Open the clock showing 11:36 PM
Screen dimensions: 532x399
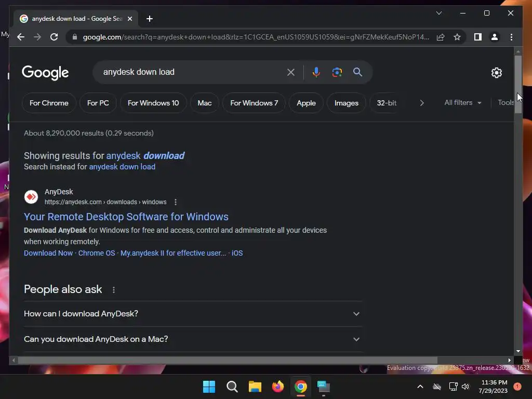(x=493, y=387)
